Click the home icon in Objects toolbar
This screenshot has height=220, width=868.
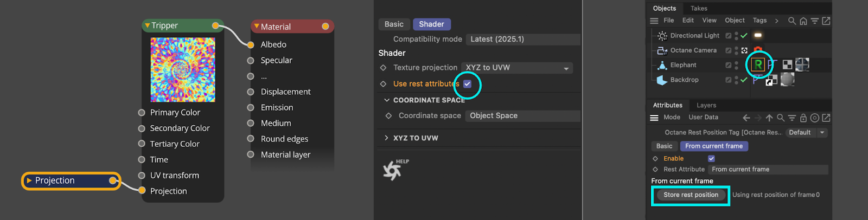click(803, 21)
